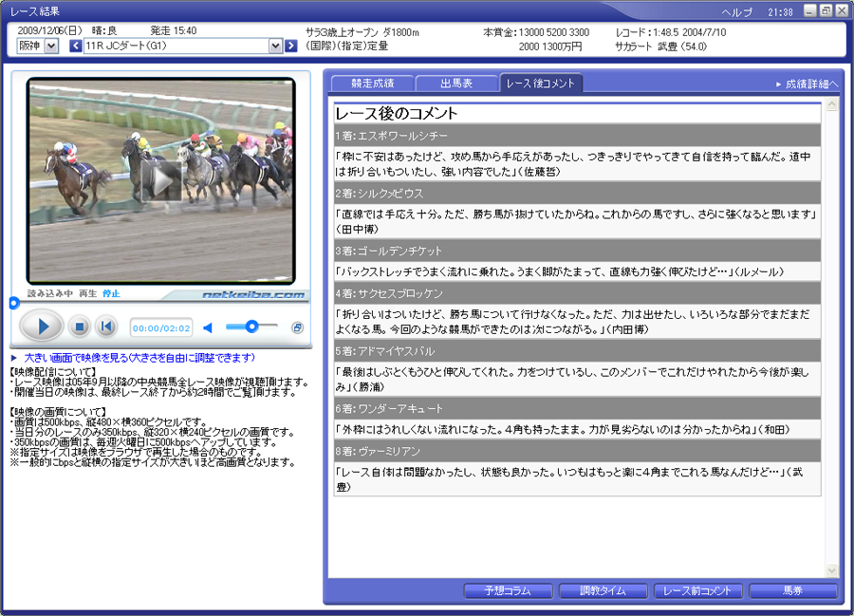Click the skip-to-start button
Viewport: 854px width, 616px height.
106,327
